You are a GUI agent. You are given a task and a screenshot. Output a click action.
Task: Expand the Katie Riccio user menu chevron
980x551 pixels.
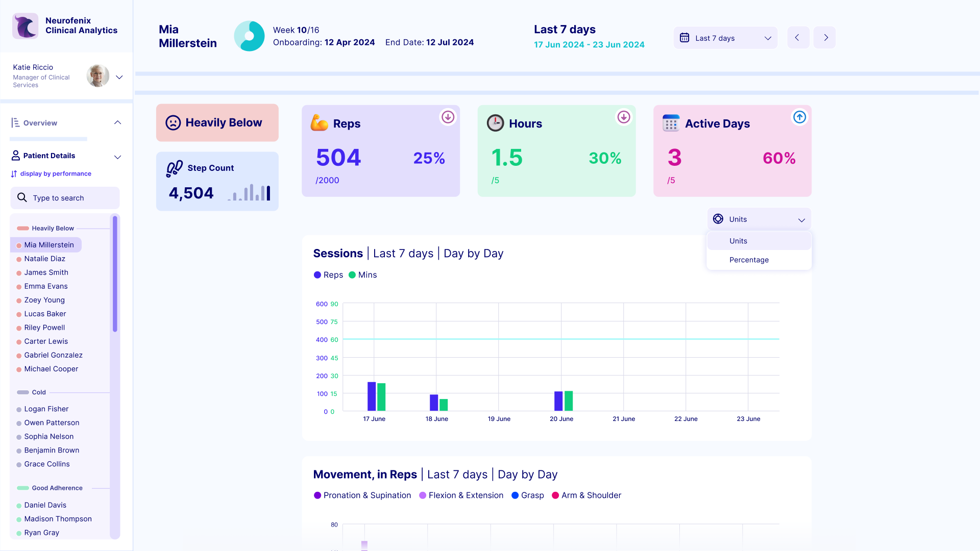pyautogui.click(x=119, y=77)
